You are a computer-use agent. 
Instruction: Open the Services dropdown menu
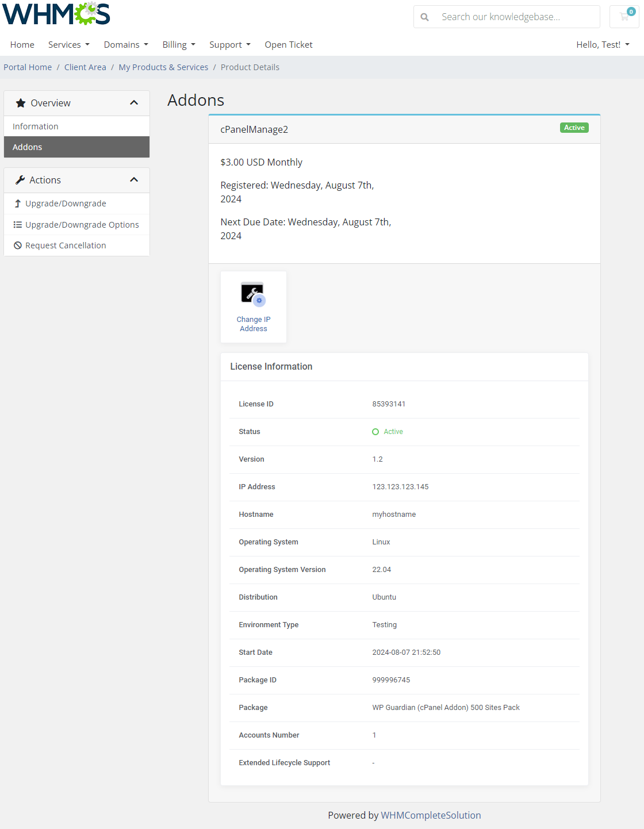(69, 44)
